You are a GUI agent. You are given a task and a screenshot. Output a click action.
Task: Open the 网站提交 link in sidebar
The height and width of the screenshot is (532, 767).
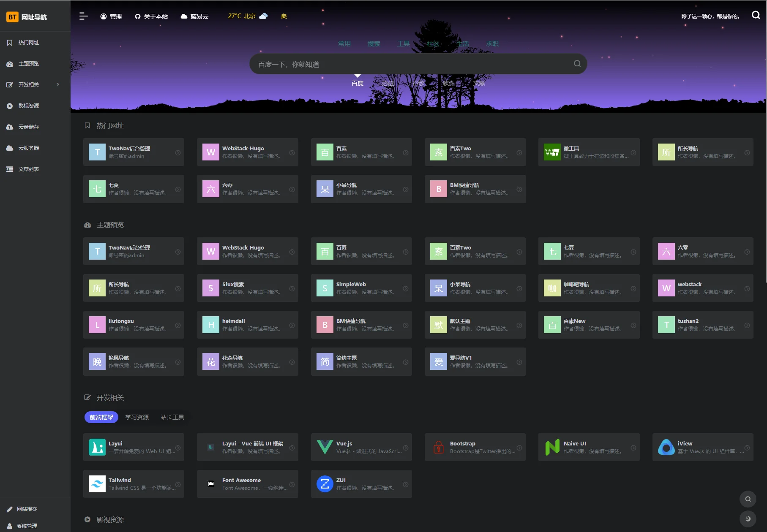tap(27, 509)
